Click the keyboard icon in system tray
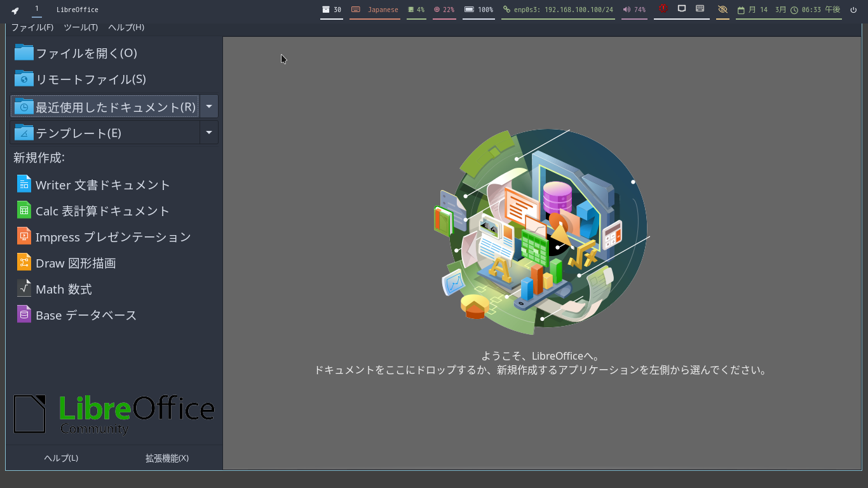Viewport: 868px width, 488px height. coord(700,9)
